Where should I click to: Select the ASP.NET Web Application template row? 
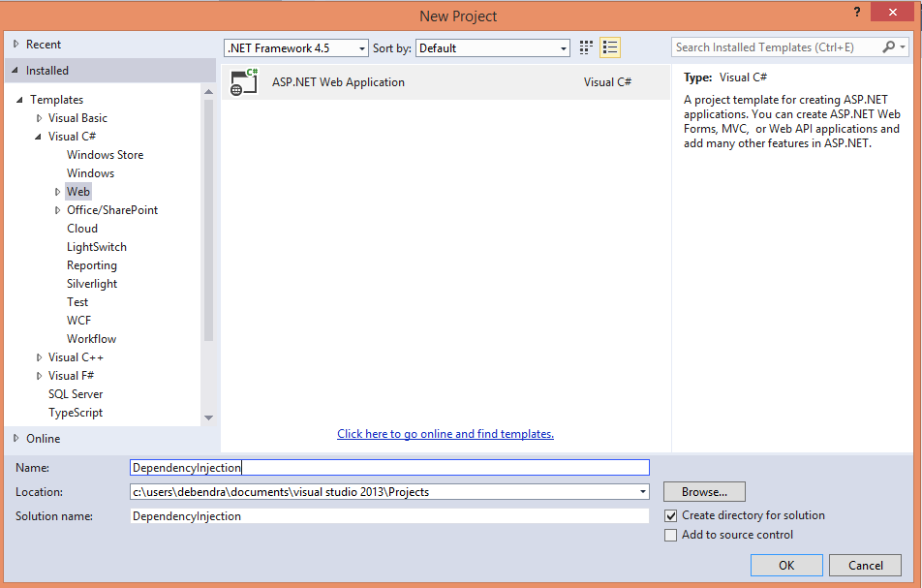coord(446,82)
